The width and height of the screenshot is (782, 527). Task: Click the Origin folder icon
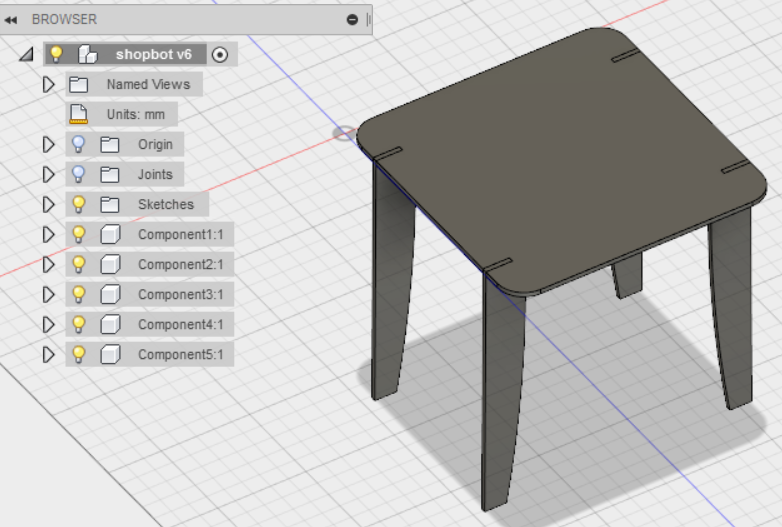coord(110,145)
